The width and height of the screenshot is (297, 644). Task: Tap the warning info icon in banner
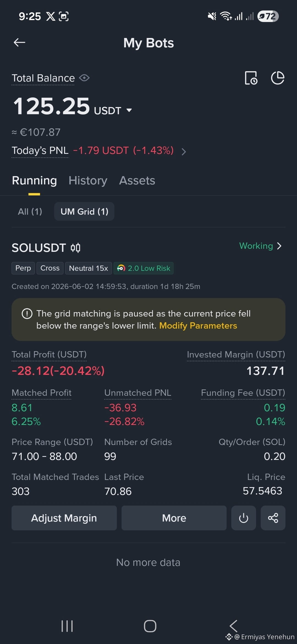(27, 313)
